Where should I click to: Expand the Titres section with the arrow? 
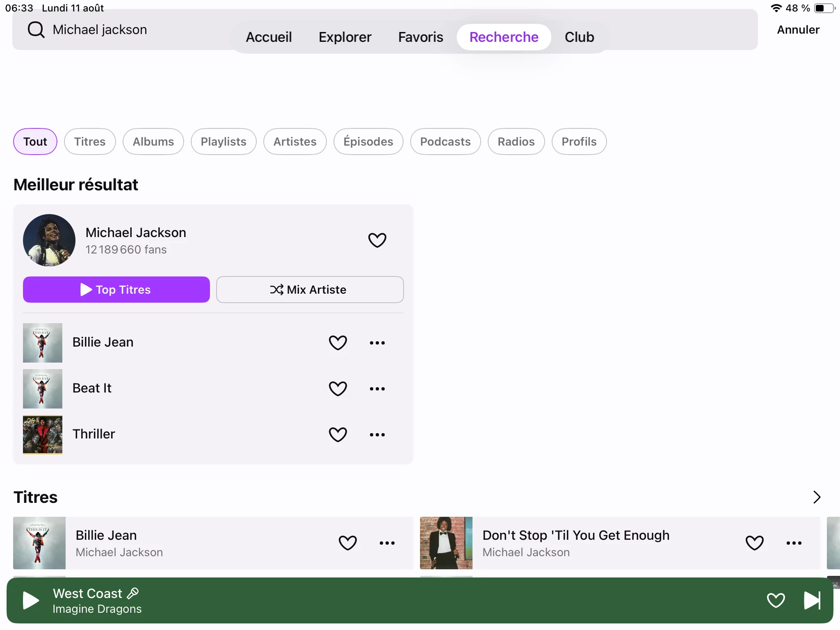coord(817,497)
